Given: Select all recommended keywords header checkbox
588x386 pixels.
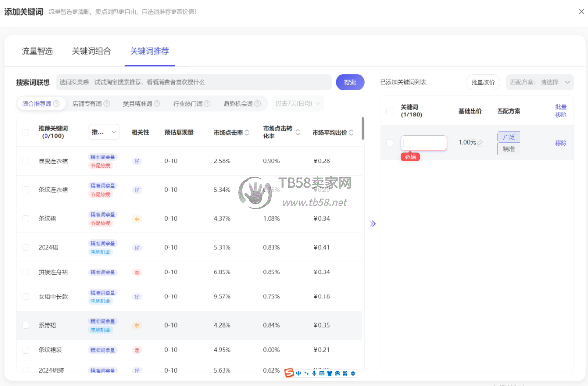Looking at the screenshot, I should [26, 132].
